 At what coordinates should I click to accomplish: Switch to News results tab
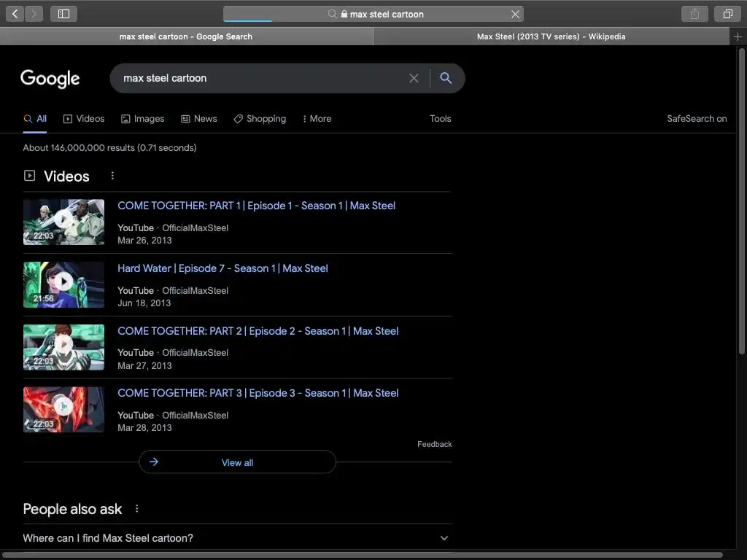(x=199, y=119)
